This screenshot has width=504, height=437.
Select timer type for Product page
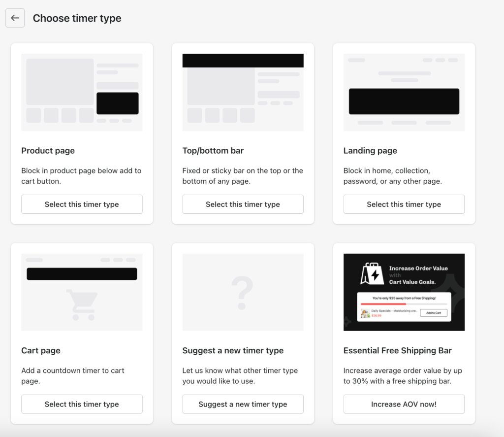tap(82, 204)
